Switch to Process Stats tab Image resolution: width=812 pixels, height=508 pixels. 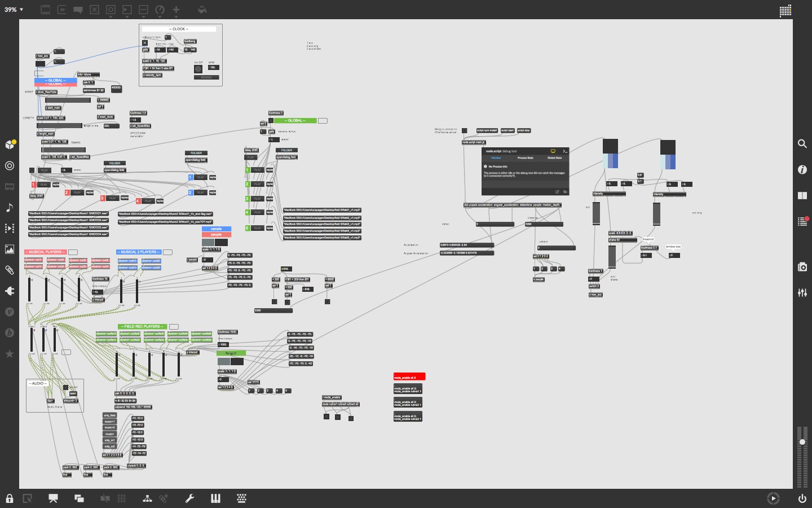[x=526, y=158]
